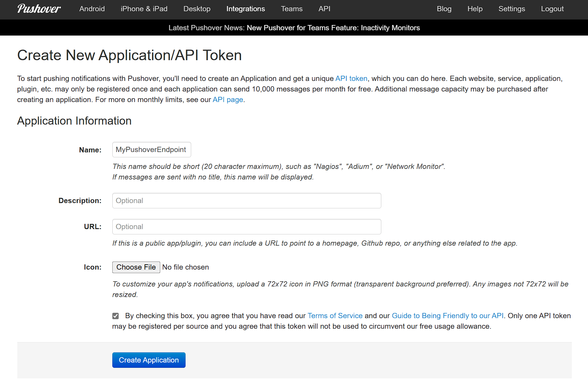Click into the URL field
Image resolution: width=588 pixels, height=384 pixels.
(x=246, y=227)
